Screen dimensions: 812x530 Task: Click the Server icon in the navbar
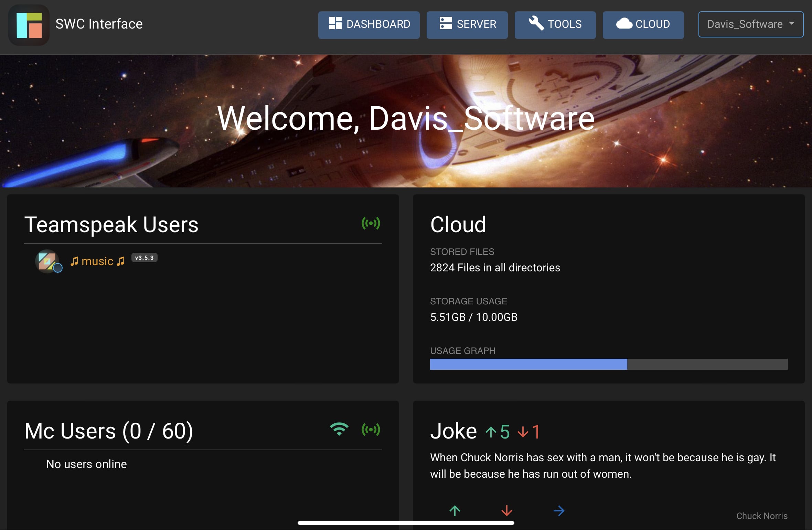[446, 24]
